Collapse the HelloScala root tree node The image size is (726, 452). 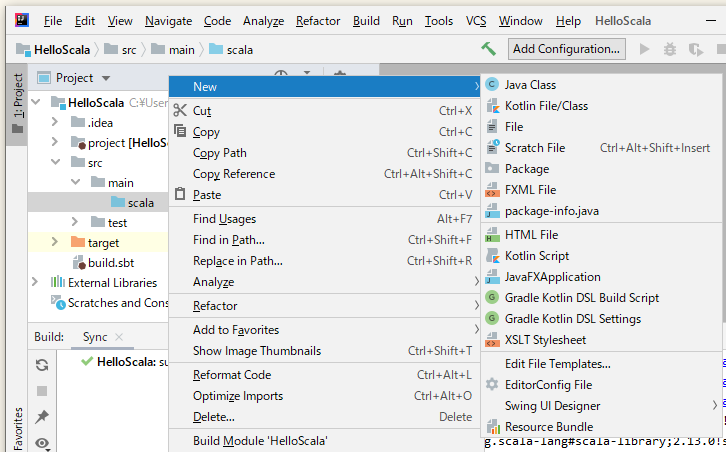click(36, 102)
